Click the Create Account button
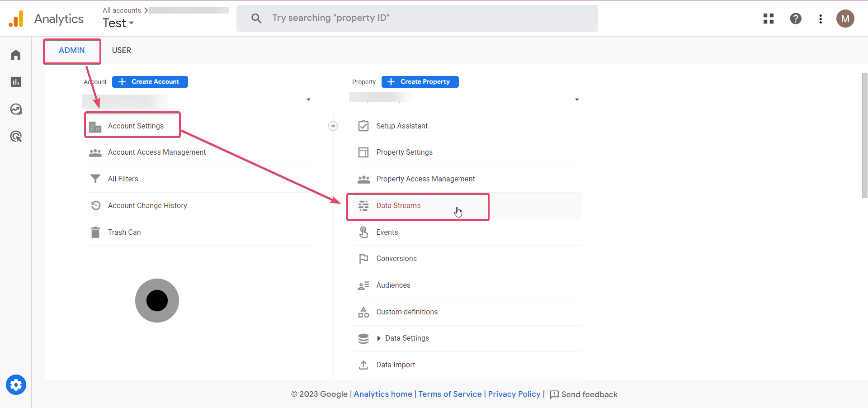This screenshot has width=868, height=408. coord(150,82)
